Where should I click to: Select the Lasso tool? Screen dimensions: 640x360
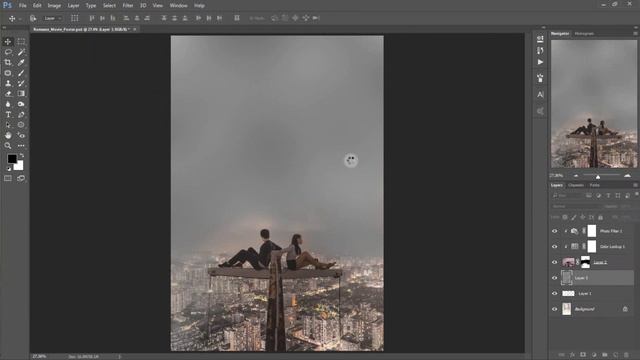pos(8,52)
